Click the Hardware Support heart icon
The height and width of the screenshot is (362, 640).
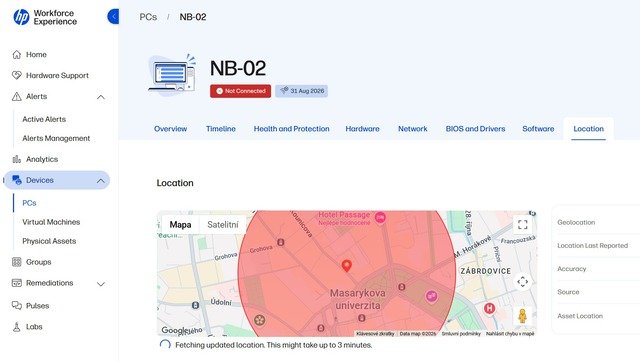click(x=17, y=76)
